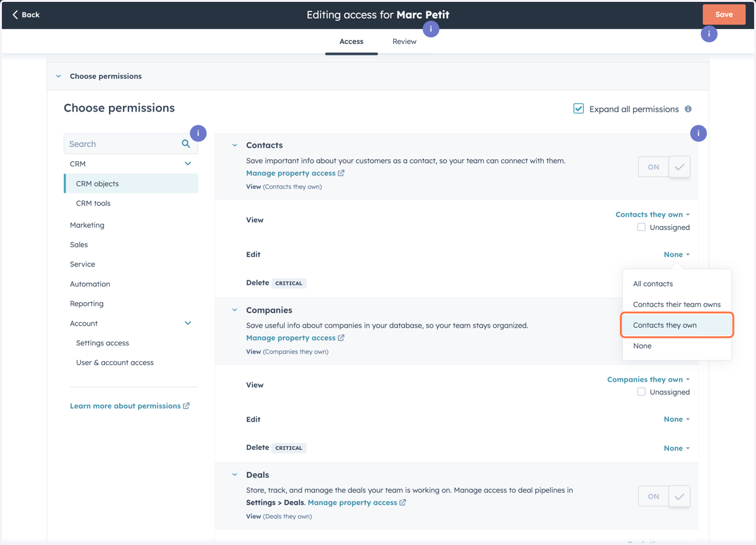The width and height of the screenshot is (756, 545).
Task: Click the purple info marker under the title
Action: [431, 29]
